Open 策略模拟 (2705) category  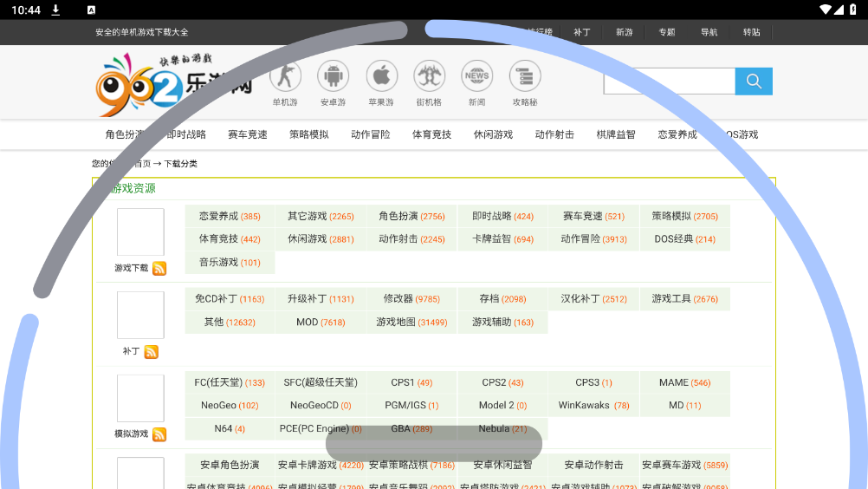click(x=684, y=217)
